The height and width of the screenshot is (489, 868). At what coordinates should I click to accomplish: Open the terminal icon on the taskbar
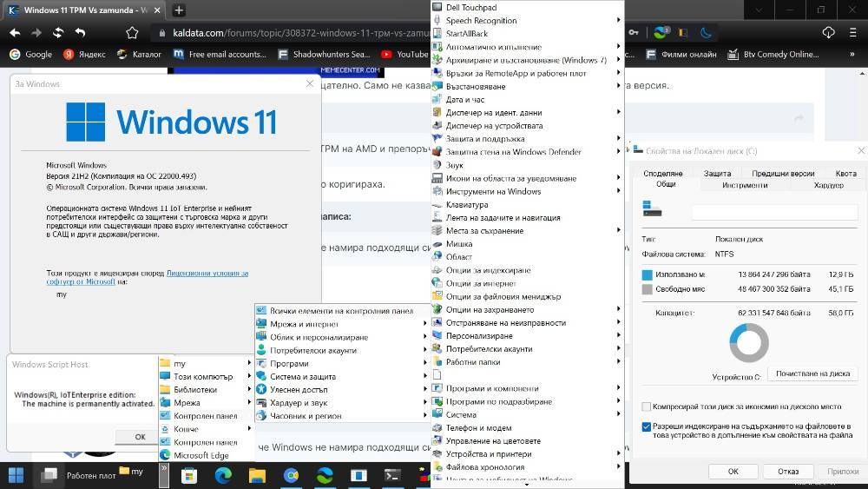pos(392,475)
